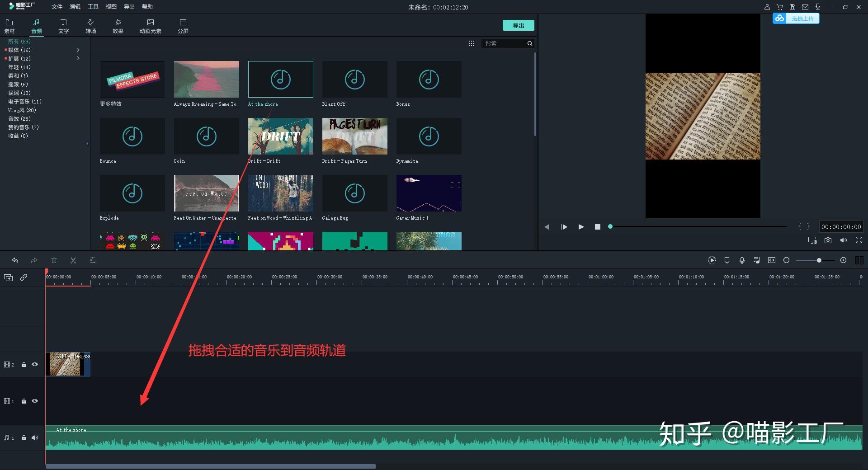
Task: Select the Always Dreaming audio thumbnail
Action: pyautogui.click(x=207, y=80)
